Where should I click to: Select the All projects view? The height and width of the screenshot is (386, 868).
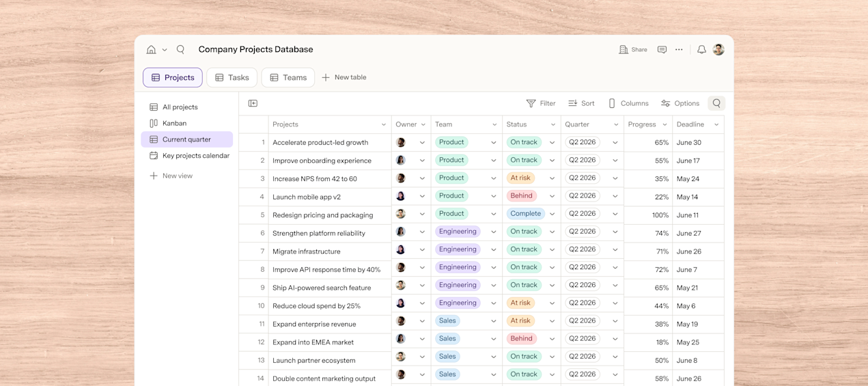click(187, 107)
